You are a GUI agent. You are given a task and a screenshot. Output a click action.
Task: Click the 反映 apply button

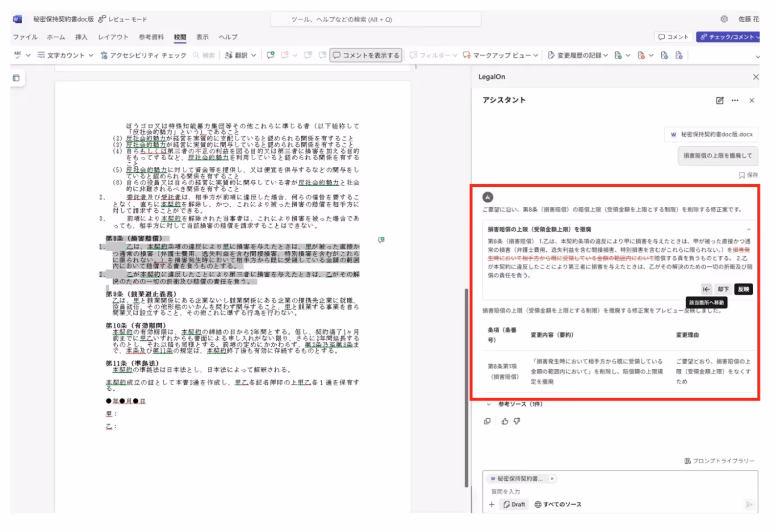[744, 289]
